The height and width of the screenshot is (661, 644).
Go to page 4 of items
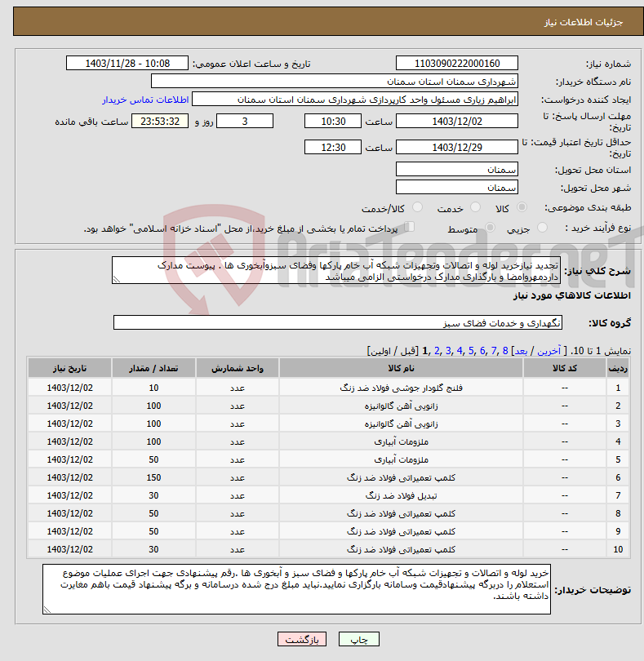[460, 351]
